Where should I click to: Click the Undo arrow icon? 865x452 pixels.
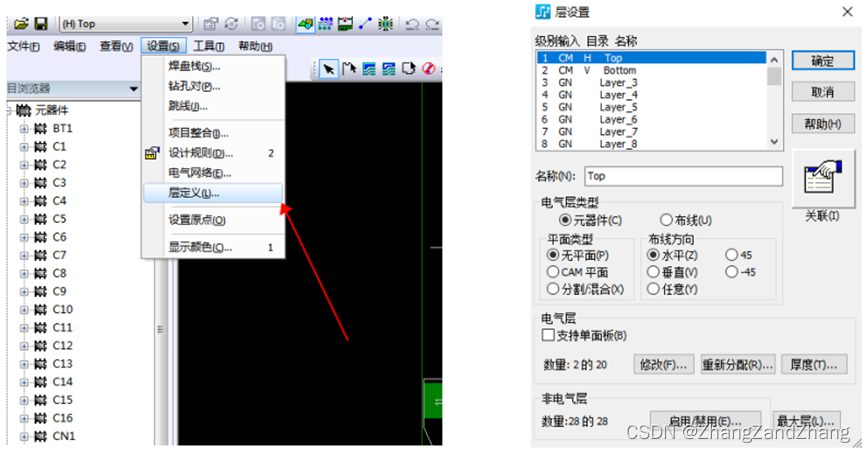(412, 24)
